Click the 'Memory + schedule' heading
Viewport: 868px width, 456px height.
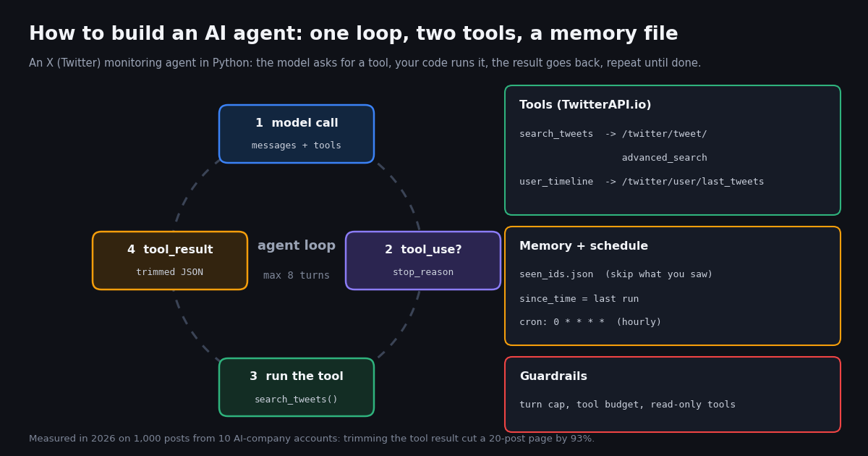click(x=584, y=247)
